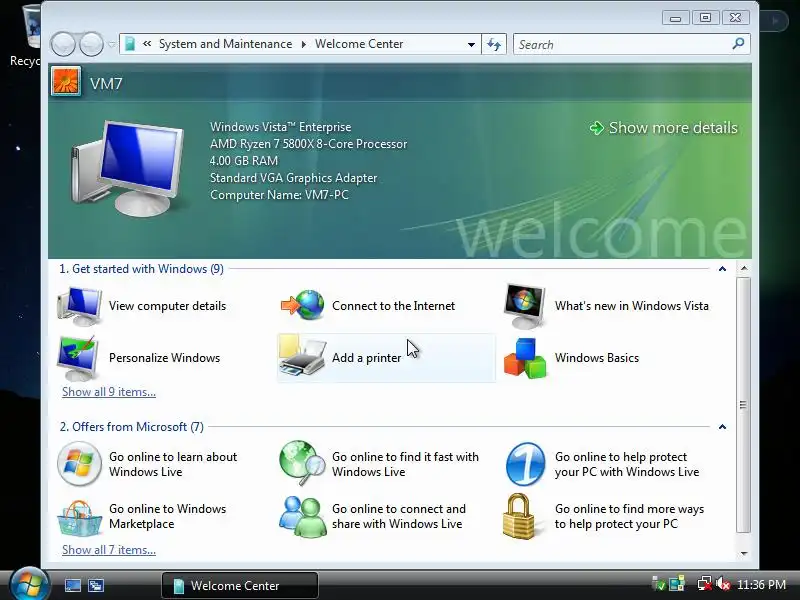Click the large computer monitor image
The height and width of the screenshot is (600, 800).
[128, 168]
